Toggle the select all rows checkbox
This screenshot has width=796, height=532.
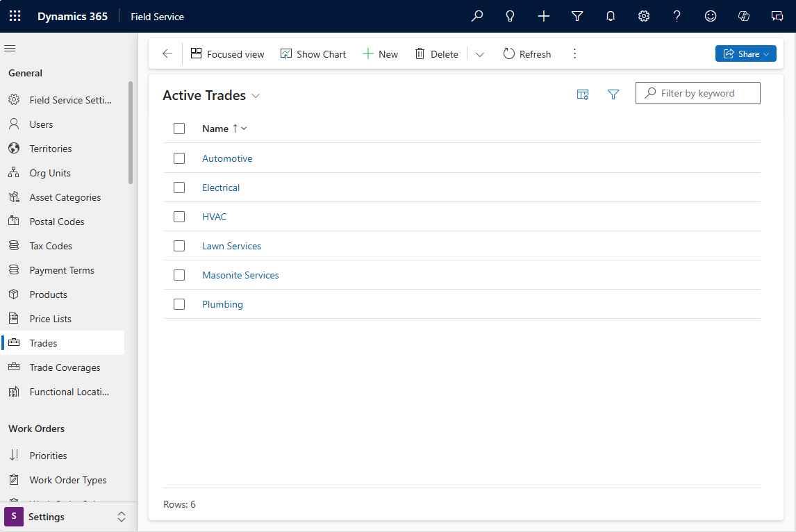[179, 128]
